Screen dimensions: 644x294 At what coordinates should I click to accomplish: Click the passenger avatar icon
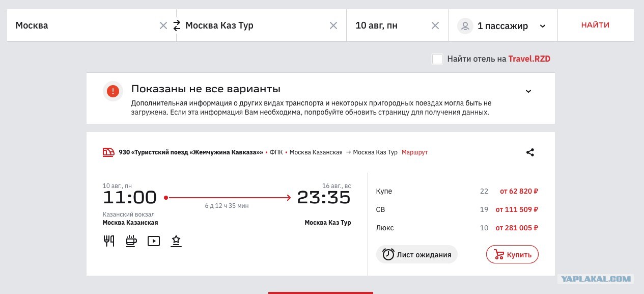465,25
